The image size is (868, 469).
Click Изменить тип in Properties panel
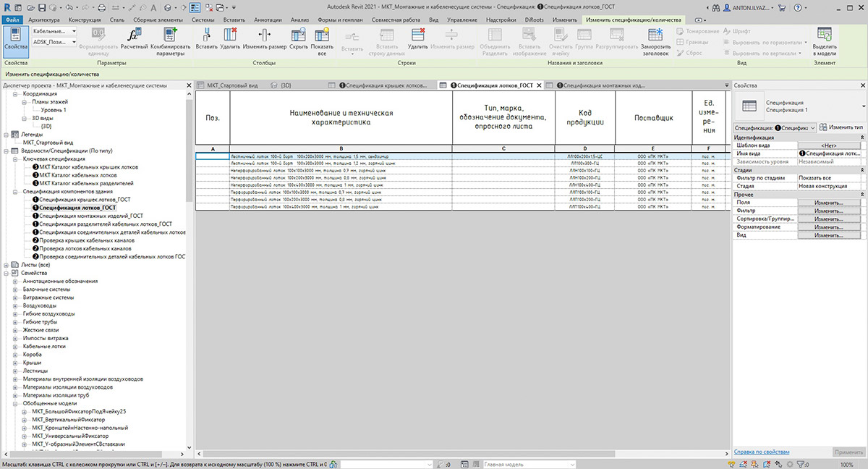pyautogui.click(x=842, y=127)
